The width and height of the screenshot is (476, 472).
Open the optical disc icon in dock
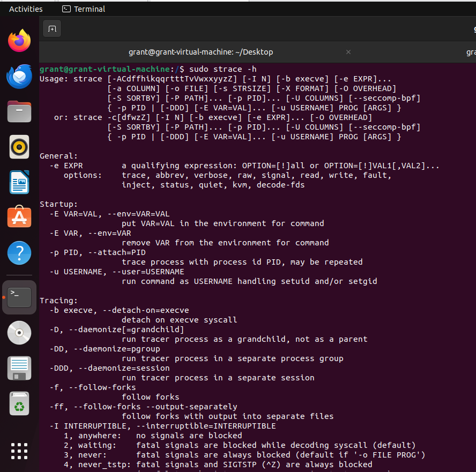[x=19, y=333]
